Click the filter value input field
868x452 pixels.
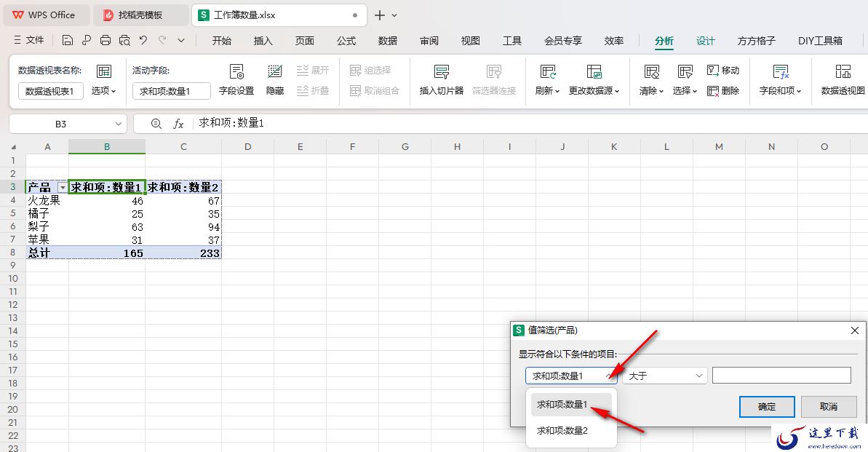pos(781,376)
